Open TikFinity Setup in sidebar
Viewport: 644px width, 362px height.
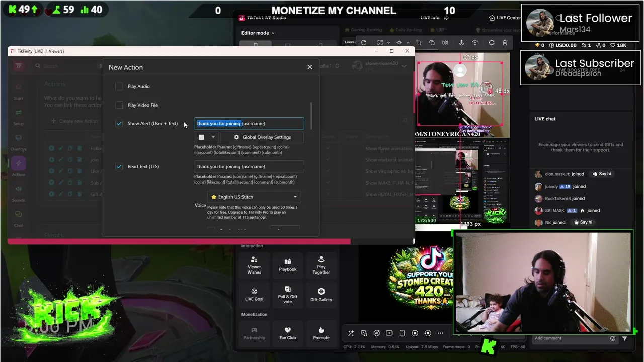(18, 117)
